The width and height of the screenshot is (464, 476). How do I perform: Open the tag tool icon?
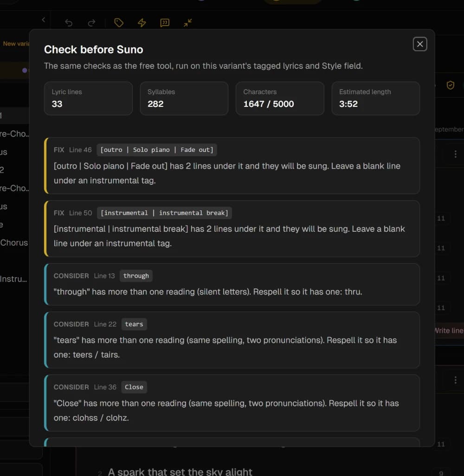[x=119, y=23]
